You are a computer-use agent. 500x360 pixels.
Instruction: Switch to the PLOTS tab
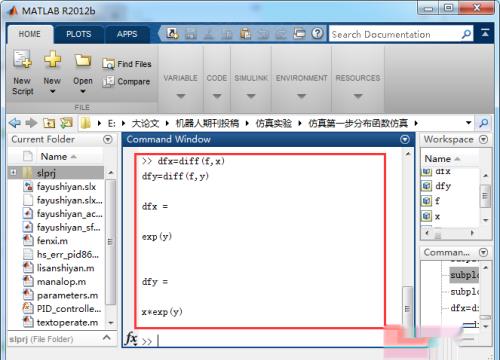79,34
